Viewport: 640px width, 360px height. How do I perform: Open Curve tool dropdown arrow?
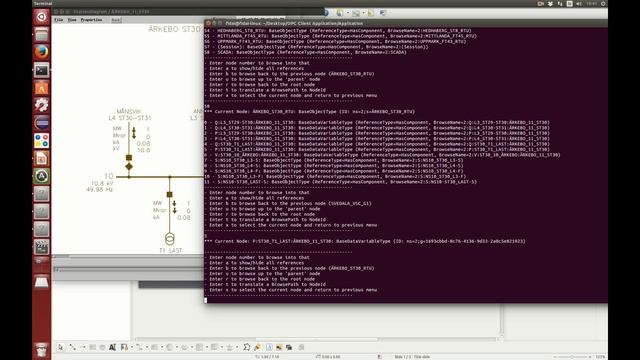pos(131,347)
